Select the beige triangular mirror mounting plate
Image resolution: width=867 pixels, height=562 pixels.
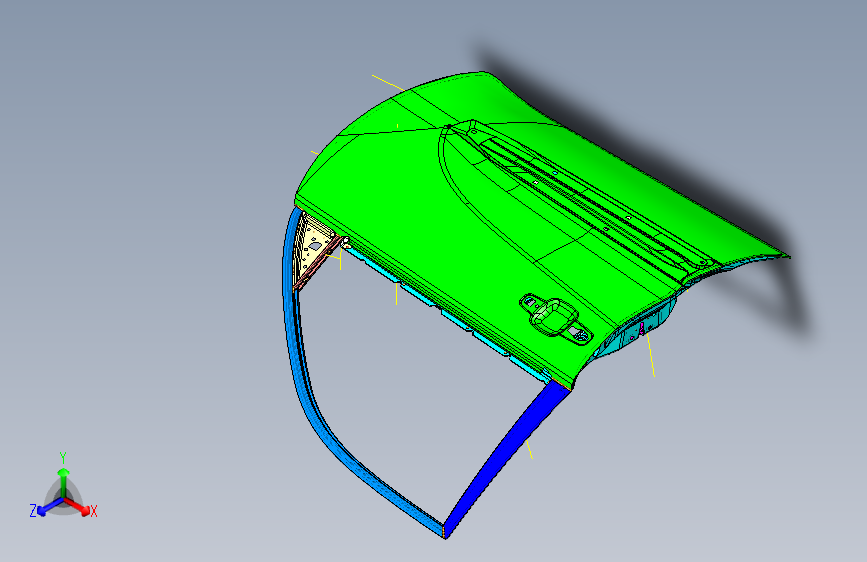coord(313,243)
